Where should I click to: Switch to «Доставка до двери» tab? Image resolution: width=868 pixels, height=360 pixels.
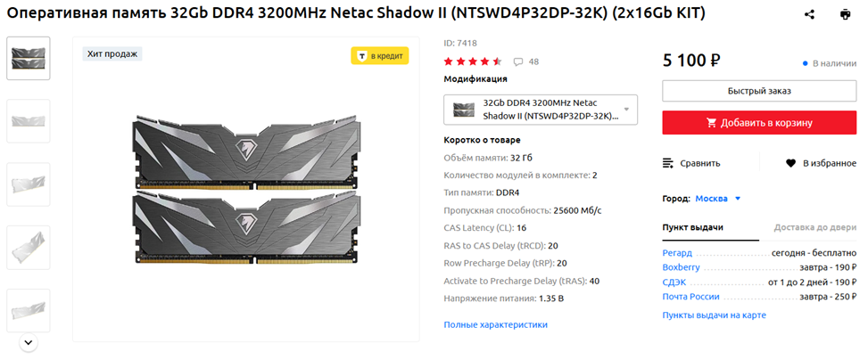814,227
